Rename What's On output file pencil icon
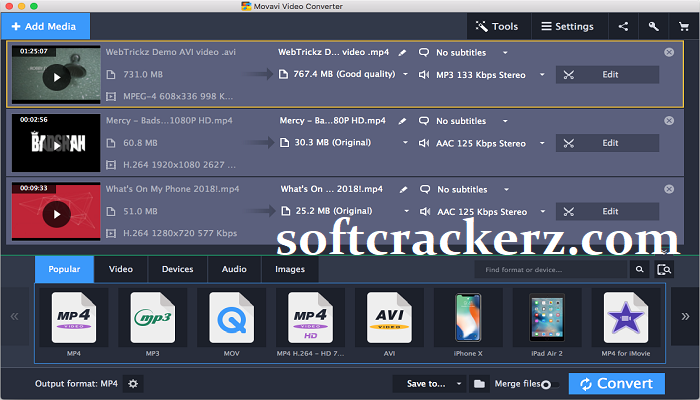Screen dimensions: 700x400 (403, 190)
